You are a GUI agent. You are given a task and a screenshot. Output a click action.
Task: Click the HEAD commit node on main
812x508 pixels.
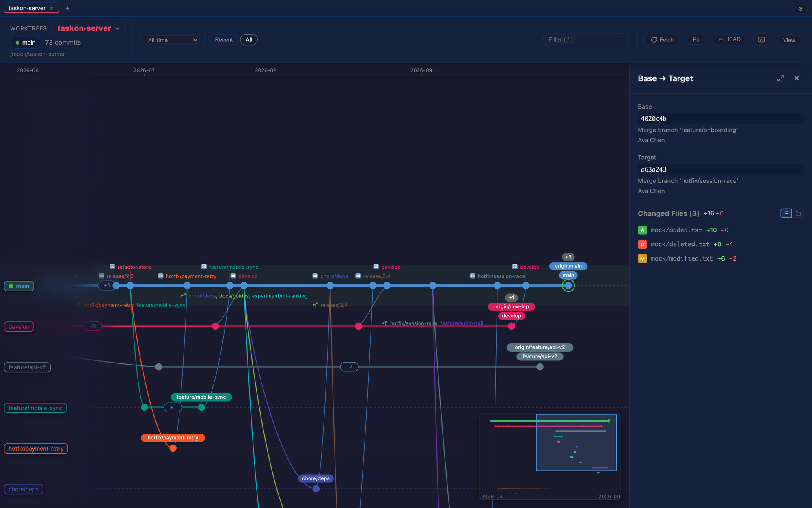point(568,286)
